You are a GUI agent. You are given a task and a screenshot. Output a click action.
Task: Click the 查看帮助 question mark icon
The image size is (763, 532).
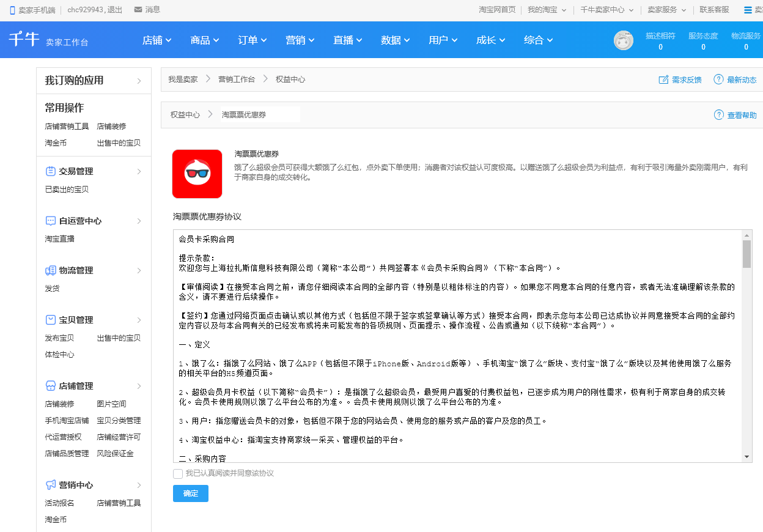(719, 115)
